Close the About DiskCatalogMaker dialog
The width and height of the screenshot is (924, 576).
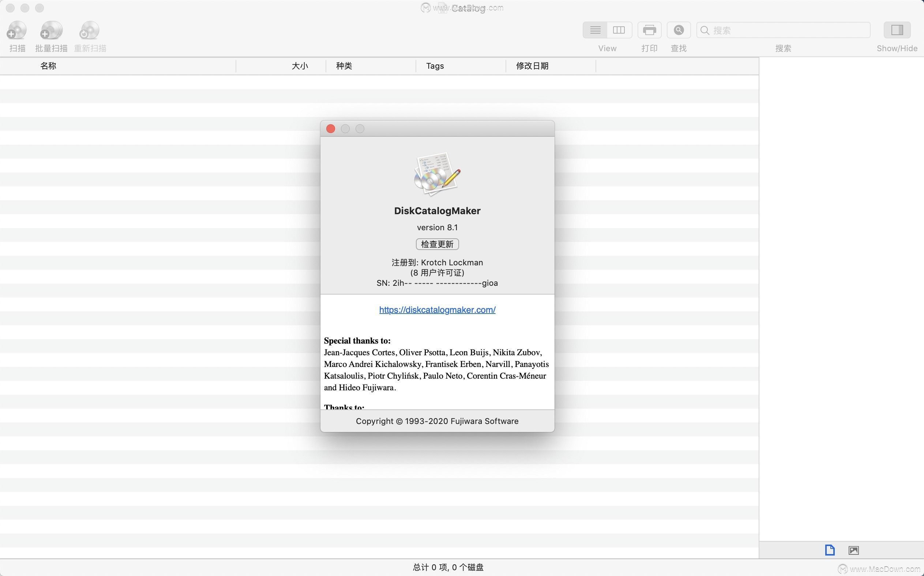point(330,129)
